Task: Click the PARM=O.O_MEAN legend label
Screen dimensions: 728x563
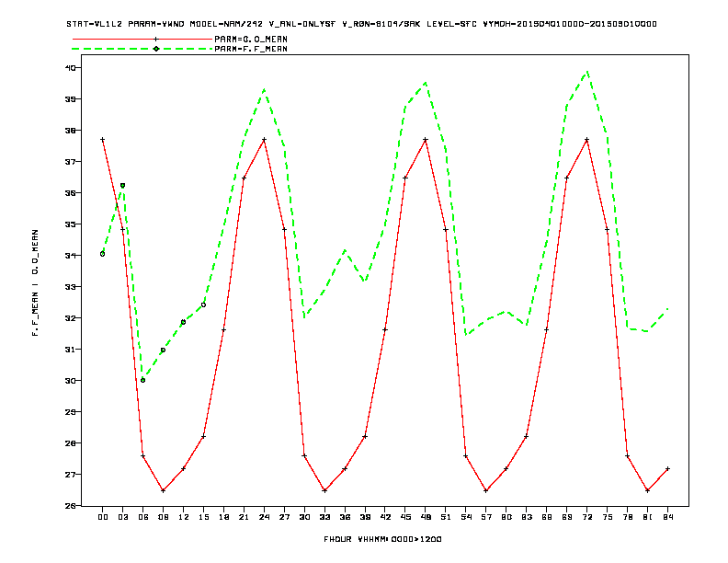Action: point(251,39)
